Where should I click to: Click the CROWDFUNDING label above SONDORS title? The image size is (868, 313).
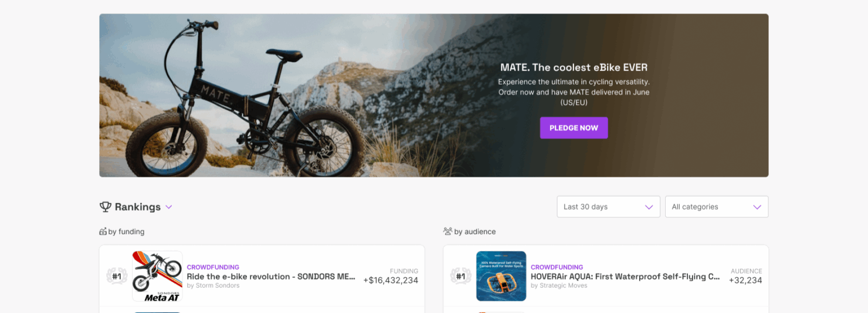pos(213,267)
